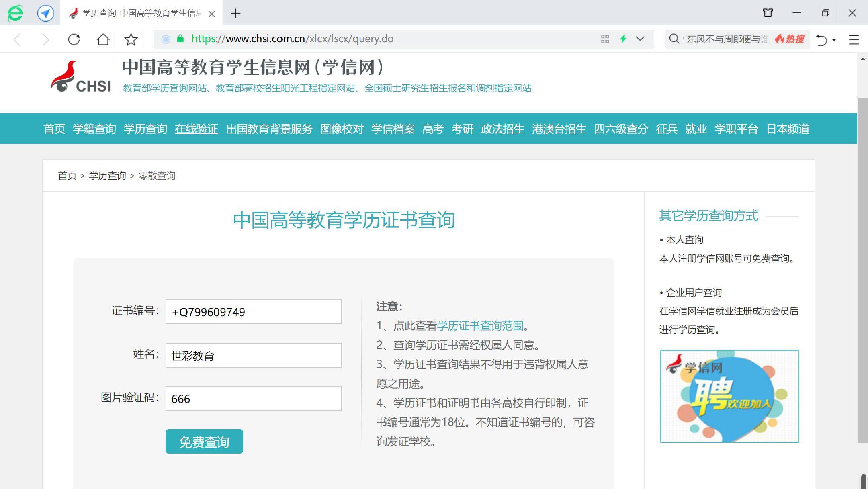Click the undo closed tab icon
868x489 pixels.
[x=821, y=39]
